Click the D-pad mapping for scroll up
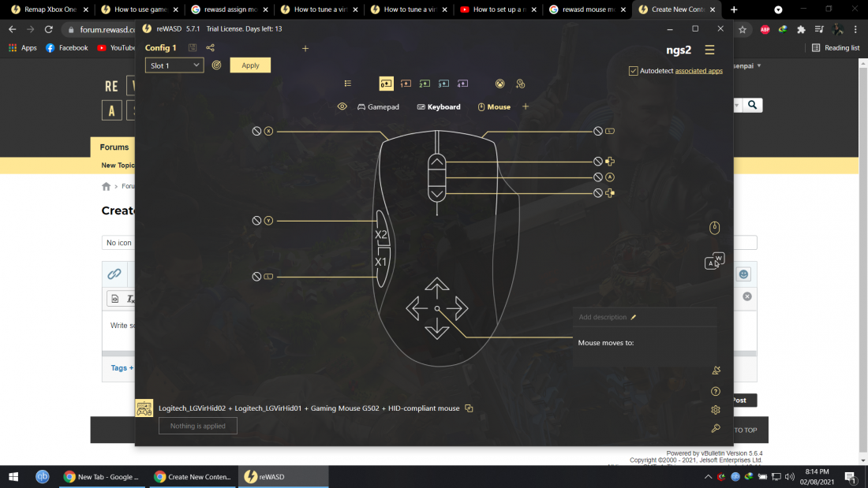Screen dimensions: 868x488 [x=610, y=162]
